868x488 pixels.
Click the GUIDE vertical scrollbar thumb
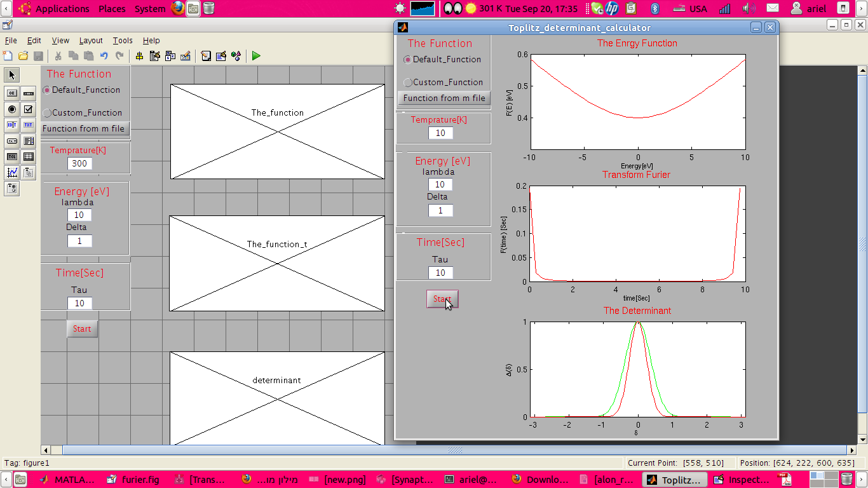(x=862, y=244)
